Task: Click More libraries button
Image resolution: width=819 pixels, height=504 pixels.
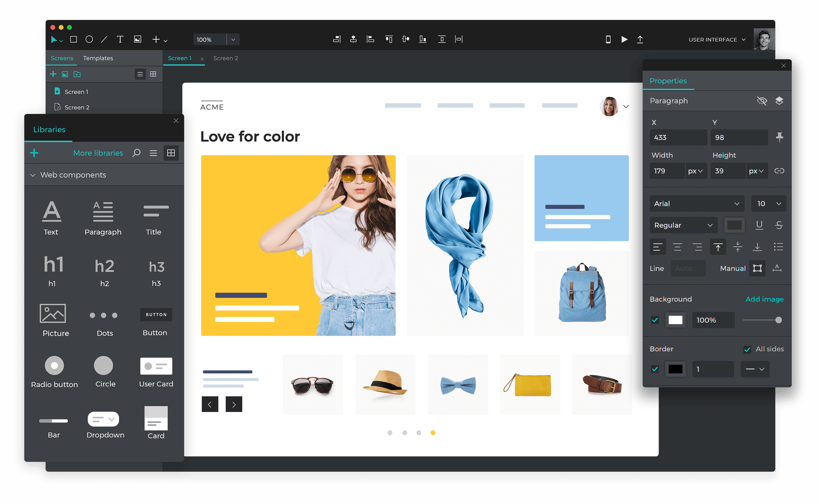Action: [x=98, y=153]
